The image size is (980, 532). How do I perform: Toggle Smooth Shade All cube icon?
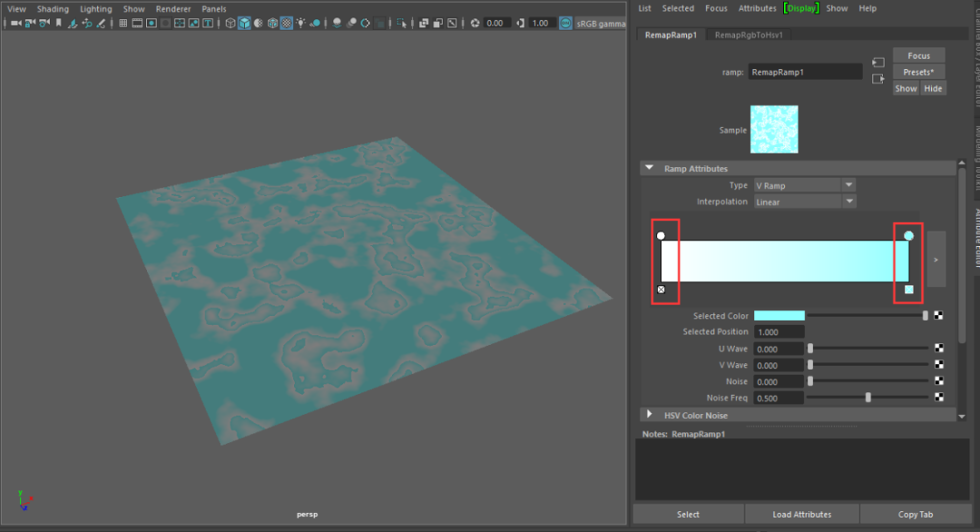click(244, 23)
